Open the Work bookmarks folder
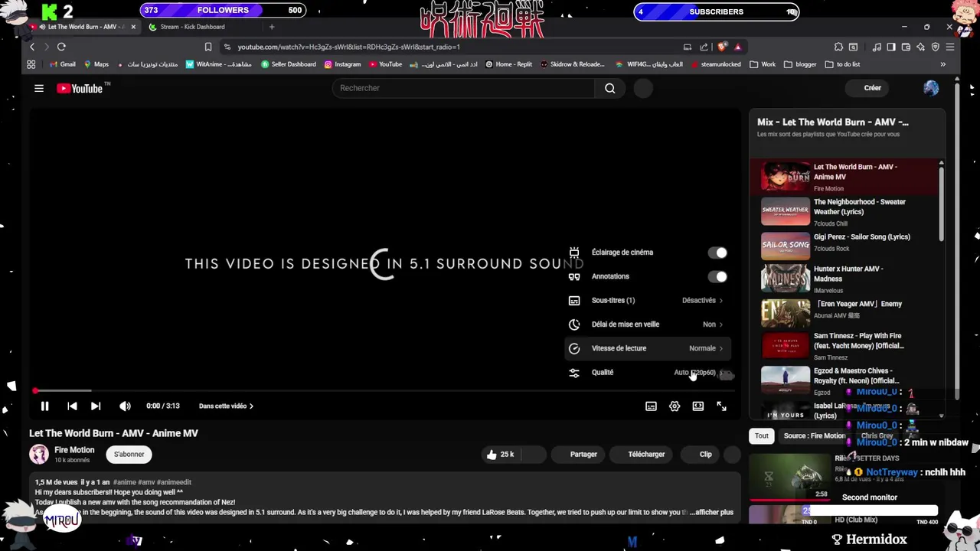The height and width of the screenshot is (551, 980). point(763,64)
